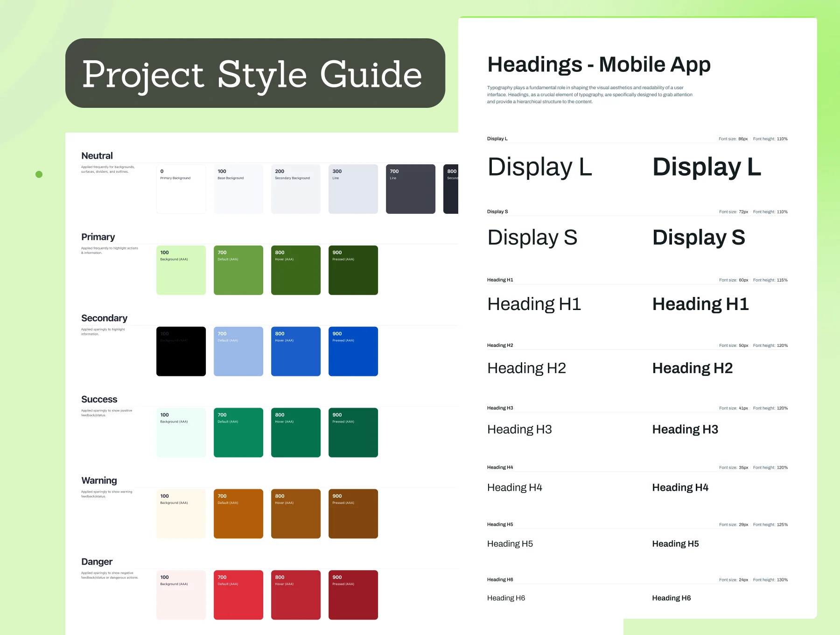Click the "Font height: 115%" value
The image size is (840, 635).
770,280
